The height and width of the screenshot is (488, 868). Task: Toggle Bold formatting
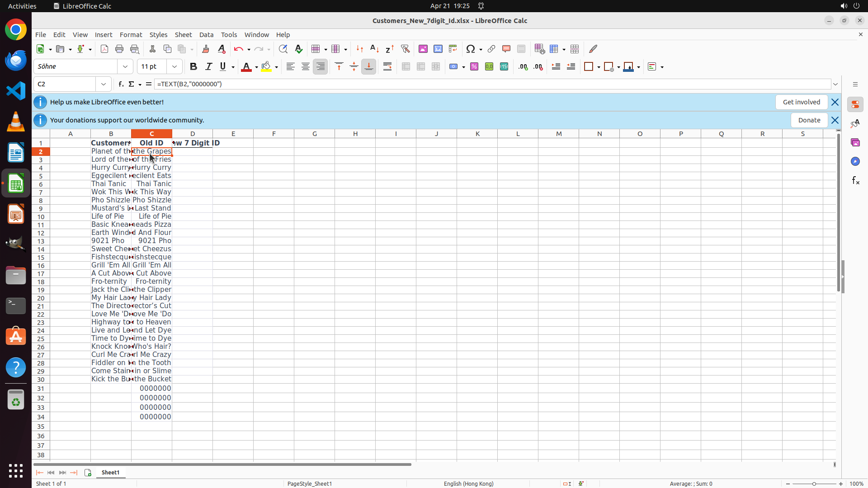[193, 66]
